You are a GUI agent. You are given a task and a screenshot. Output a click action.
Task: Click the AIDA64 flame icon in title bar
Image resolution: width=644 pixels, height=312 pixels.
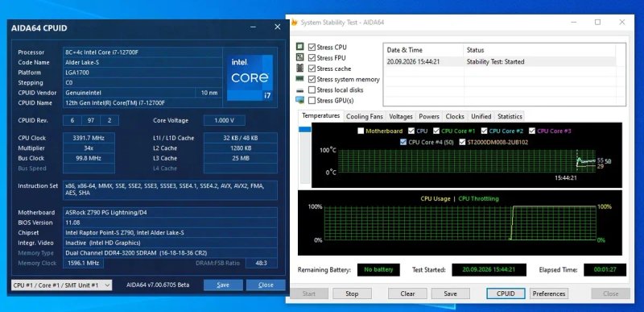point(294,23)
